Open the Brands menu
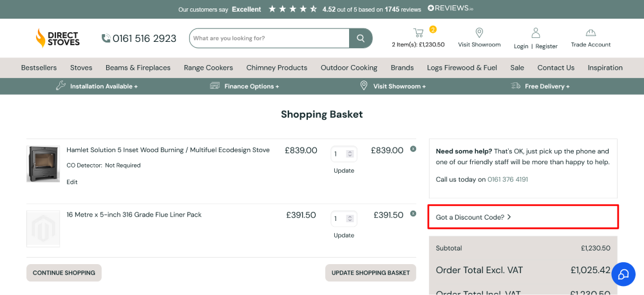Image resolution: width=644 pixels, height=295 pixels. [402, 68]
